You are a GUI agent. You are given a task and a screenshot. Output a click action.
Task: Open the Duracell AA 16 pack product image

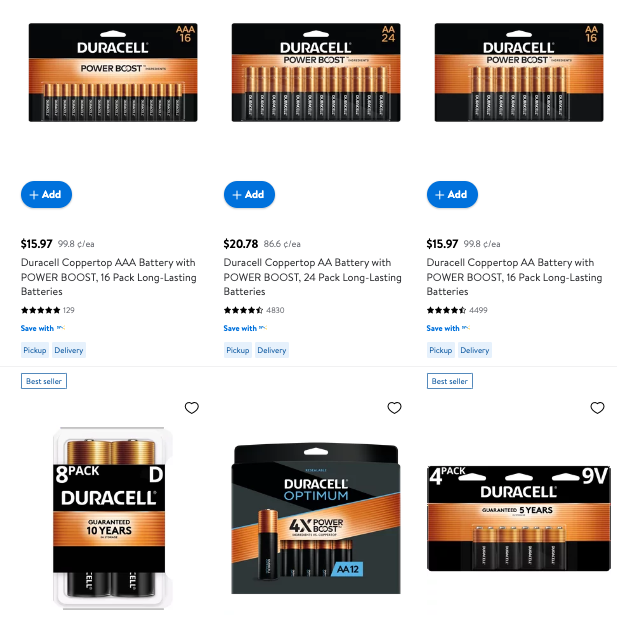click(x=519, y=72)
